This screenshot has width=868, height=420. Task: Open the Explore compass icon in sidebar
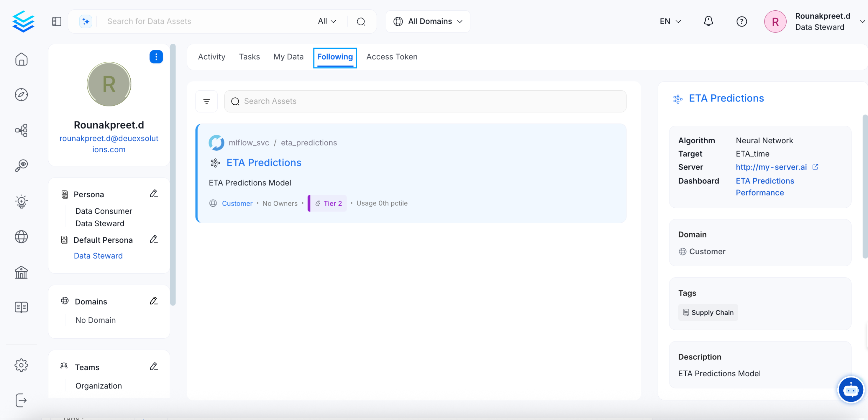(21, 95)
